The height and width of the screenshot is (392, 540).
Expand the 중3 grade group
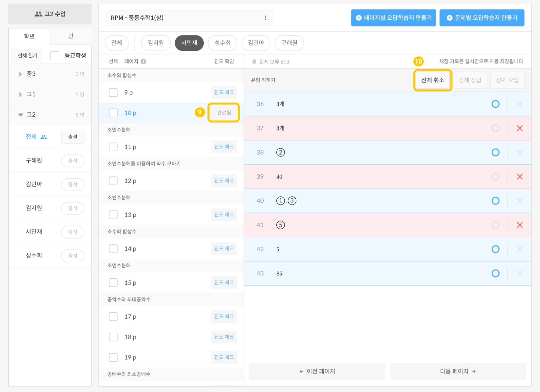click(x=21, y=74)
